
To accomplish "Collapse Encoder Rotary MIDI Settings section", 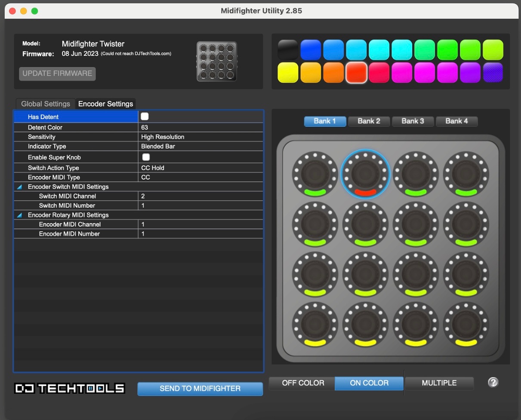I will pyautogui.click(x=20, y=215).
